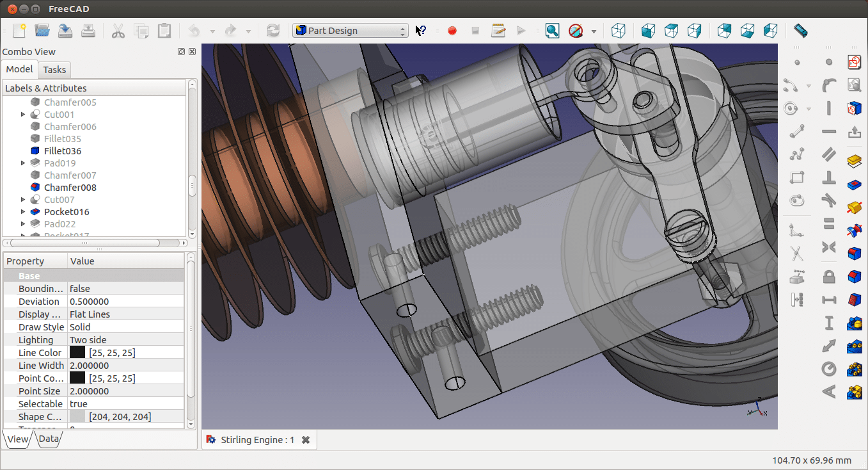
Task: Click the What's This help button
Action: pos(421,30)
